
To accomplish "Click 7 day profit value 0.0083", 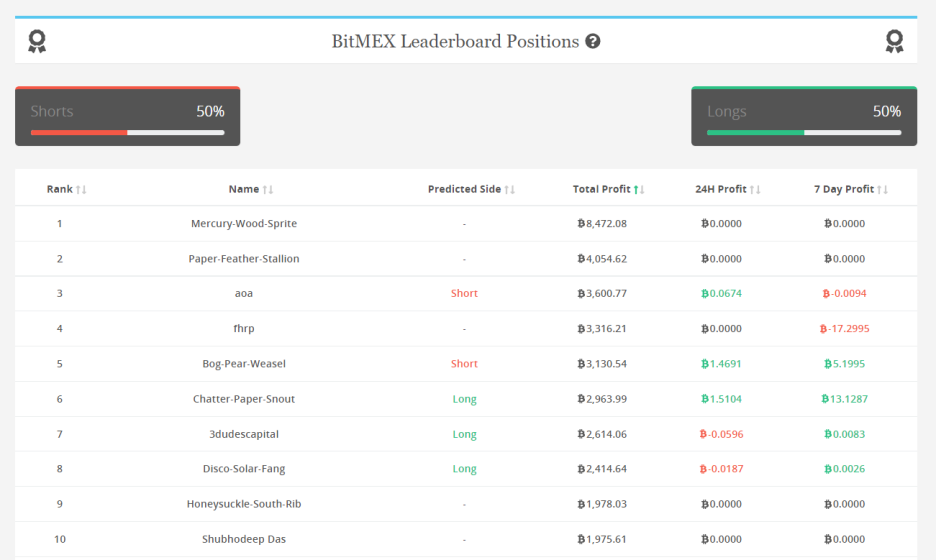I will tap(844, 434).
